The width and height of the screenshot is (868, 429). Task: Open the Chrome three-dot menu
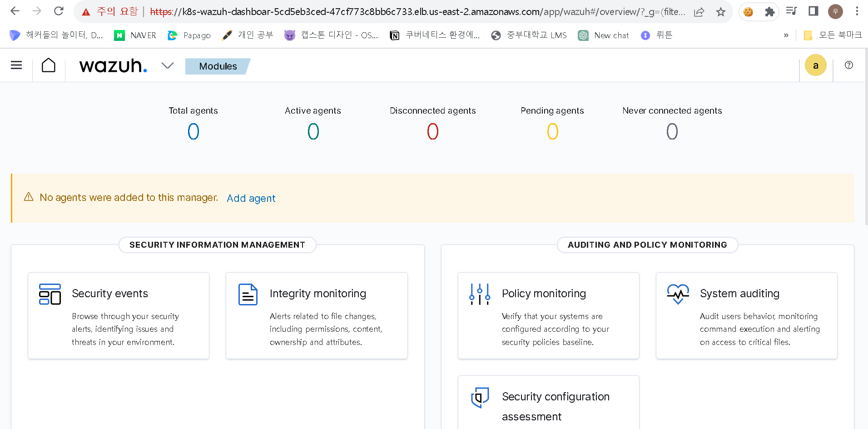(857, 11)
